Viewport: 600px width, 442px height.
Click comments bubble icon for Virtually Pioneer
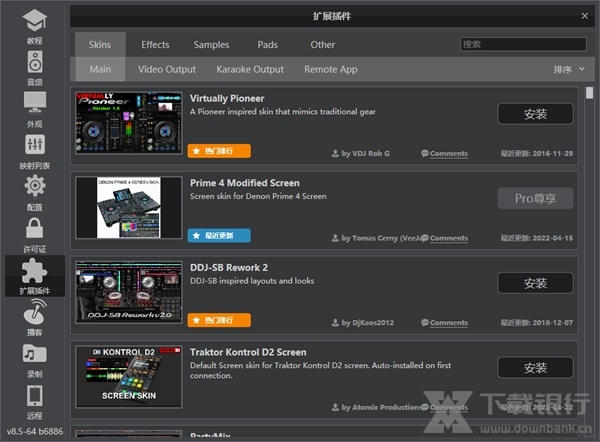(425, 153)
